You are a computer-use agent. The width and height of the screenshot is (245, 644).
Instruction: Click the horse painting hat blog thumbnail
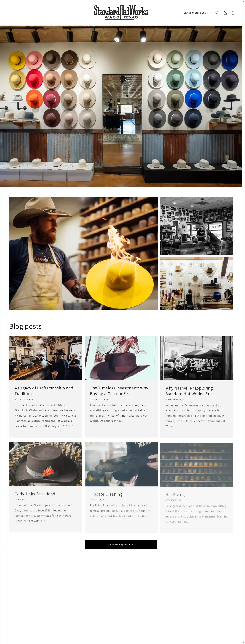pos(121,358)
